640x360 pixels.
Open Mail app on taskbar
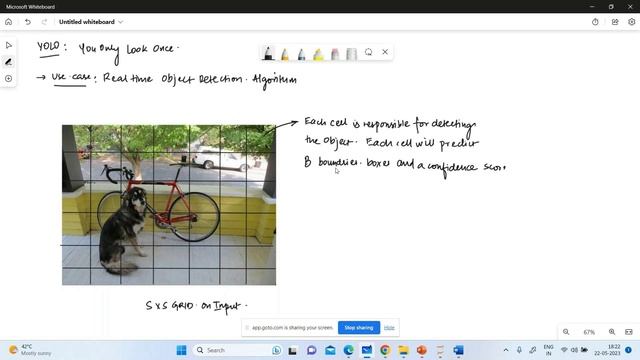[330, 350]
